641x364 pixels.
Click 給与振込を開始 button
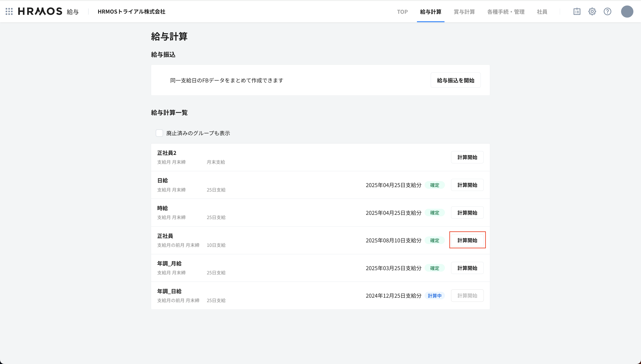click(x=456, y=80)
